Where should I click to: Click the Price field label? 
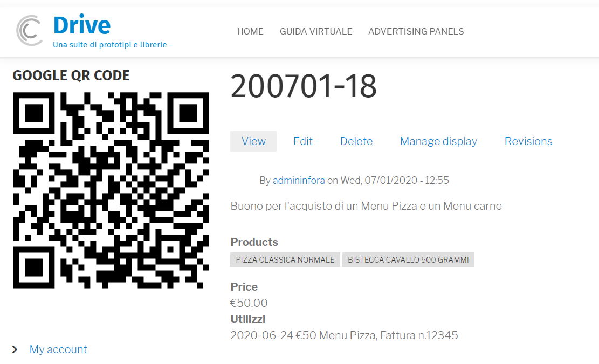point(244,287)
